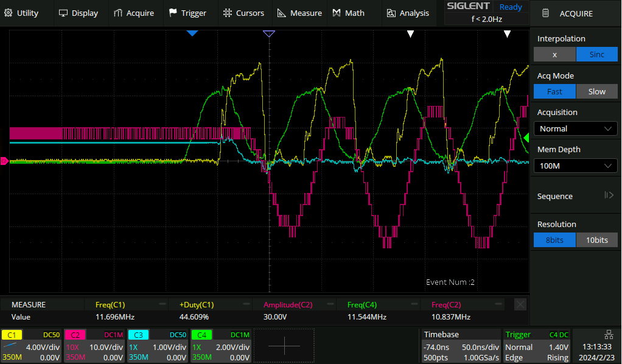The width and height of the screenshot is (622, 364).
Task: Set Acq Mode to Slow
Action: click(596, 91)
